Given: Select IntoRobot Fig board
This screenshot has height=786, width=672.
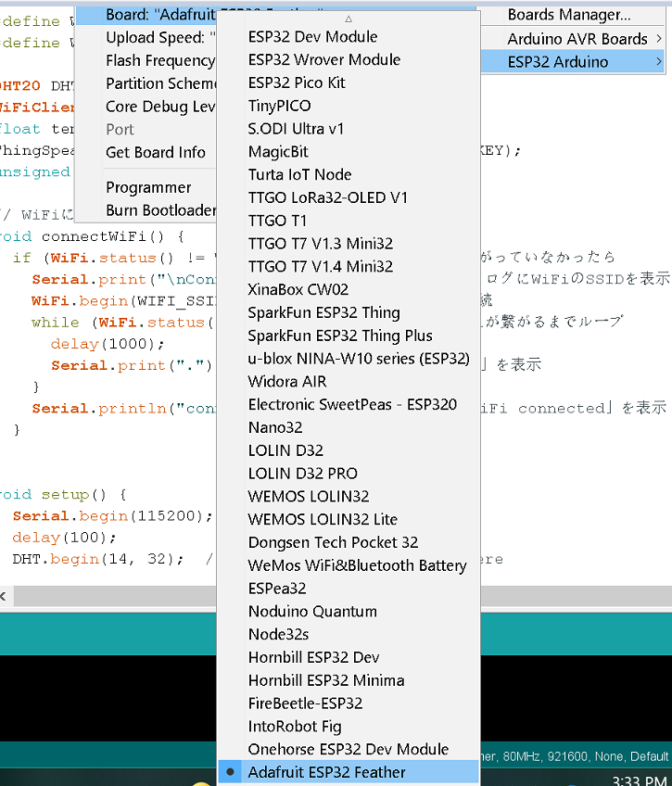Looking at the screenshot, I should click(349, 727).
